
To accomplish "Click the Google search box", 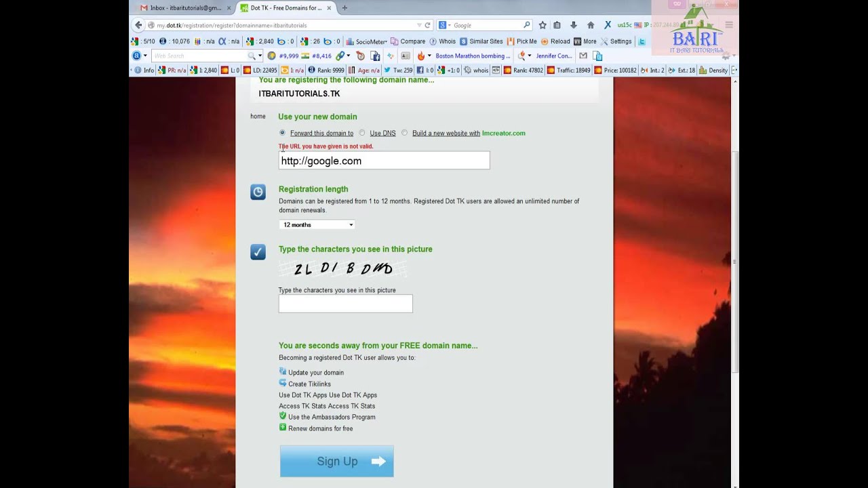I will [486, 25].
